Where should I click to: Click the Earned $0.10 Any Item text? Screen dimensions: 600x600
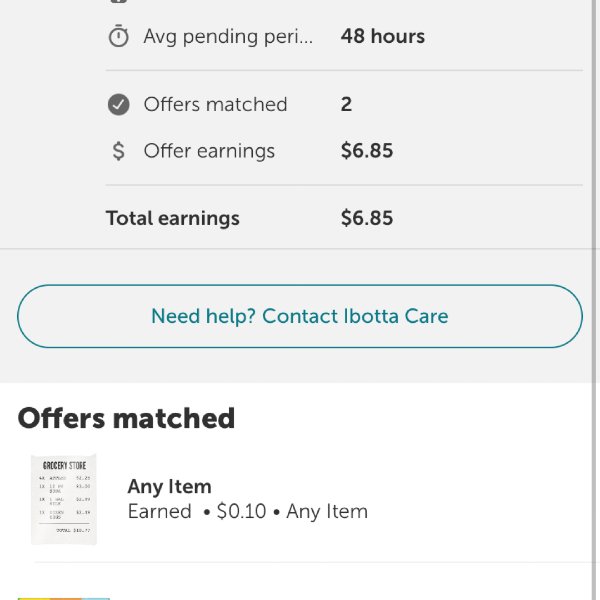pos(248,511)
